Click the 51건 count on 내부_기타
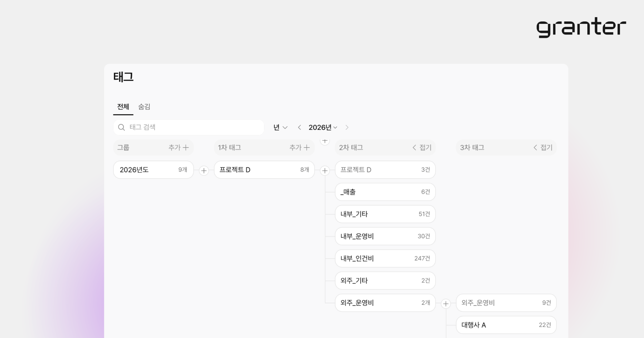Screen dimensions: 644x338 coord(424,214)
